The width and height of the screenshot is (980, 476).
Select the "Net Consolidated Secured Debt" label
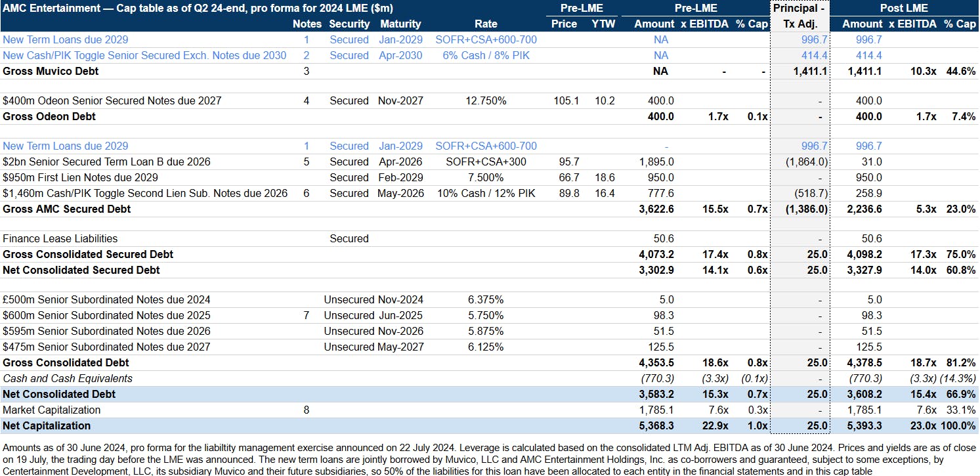click(81, 270)
